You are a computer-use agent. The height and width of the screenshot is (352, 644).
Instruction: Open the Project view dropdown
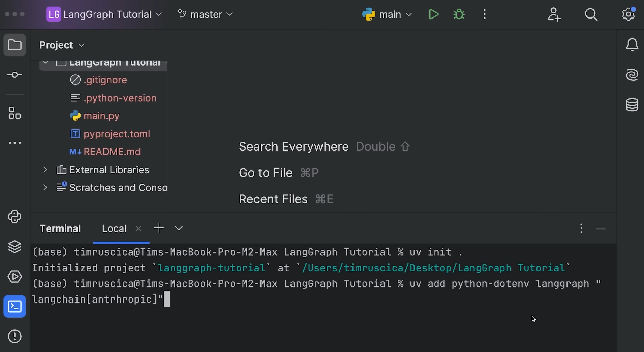[x=62, y=45]
